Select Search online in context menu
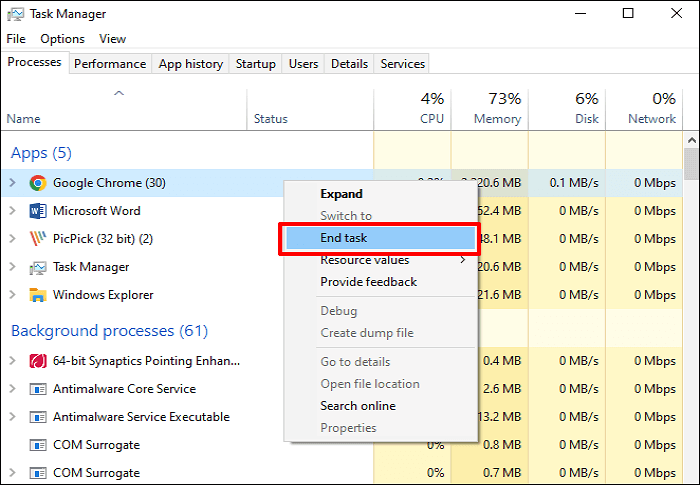 click(x=358, y=406)
